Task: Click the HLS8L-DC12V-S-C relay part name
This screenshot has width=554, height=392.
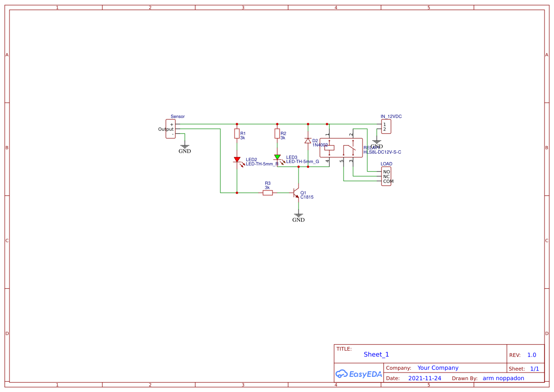Action: [x=382, y=152]
